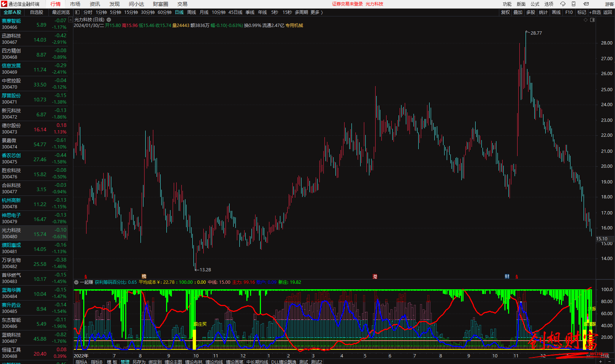The width and height of the screenshot is (615, 364).
Task: Click the 多股 button
Action: (531, 12)
